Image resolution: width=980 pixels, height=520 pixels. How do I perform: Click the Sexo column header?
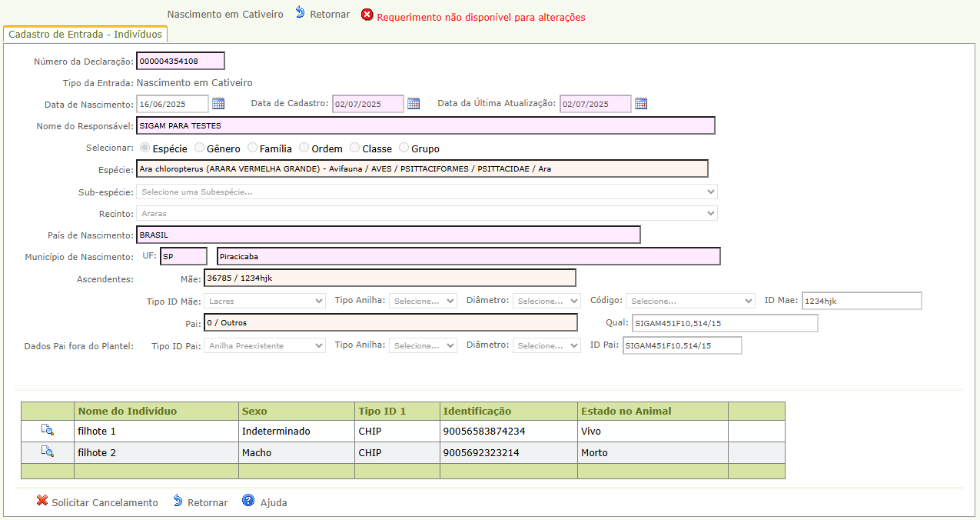pos(254,411)
